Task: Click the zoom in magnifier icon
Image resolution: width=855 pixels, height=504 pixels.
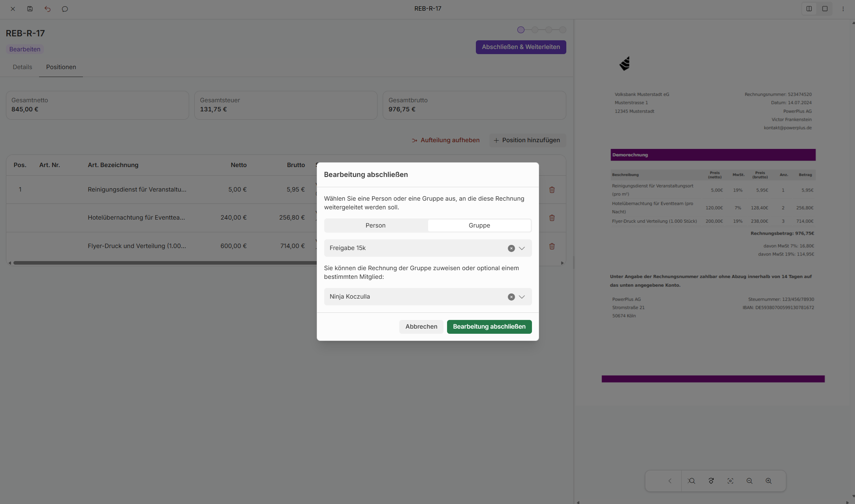Action: (769, 481)
